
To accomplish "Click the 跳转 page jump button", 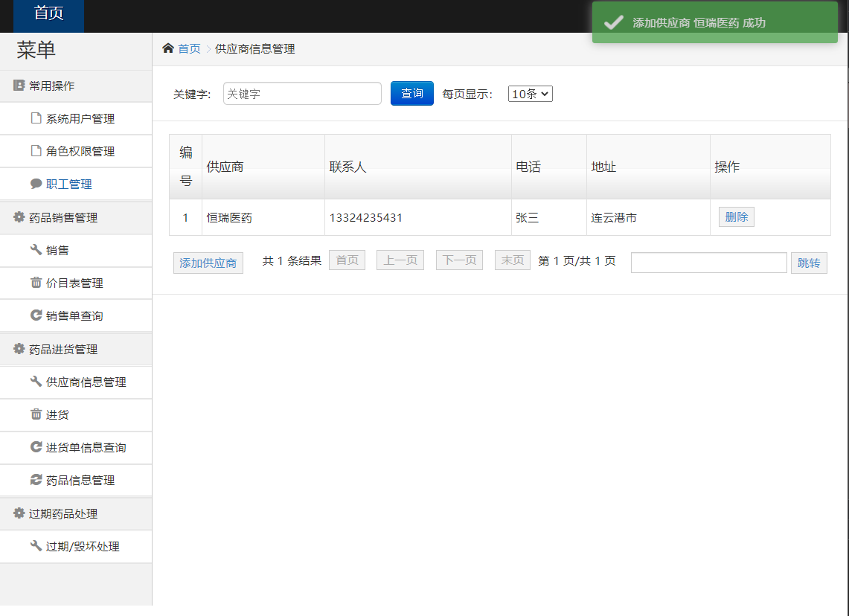I will 808,263.
